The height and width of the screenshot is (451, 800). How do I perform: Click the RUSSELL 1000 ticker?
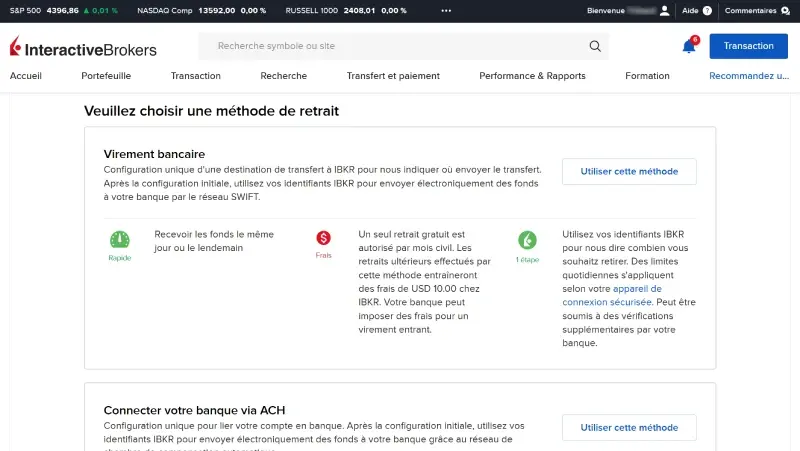click(346, 11)
